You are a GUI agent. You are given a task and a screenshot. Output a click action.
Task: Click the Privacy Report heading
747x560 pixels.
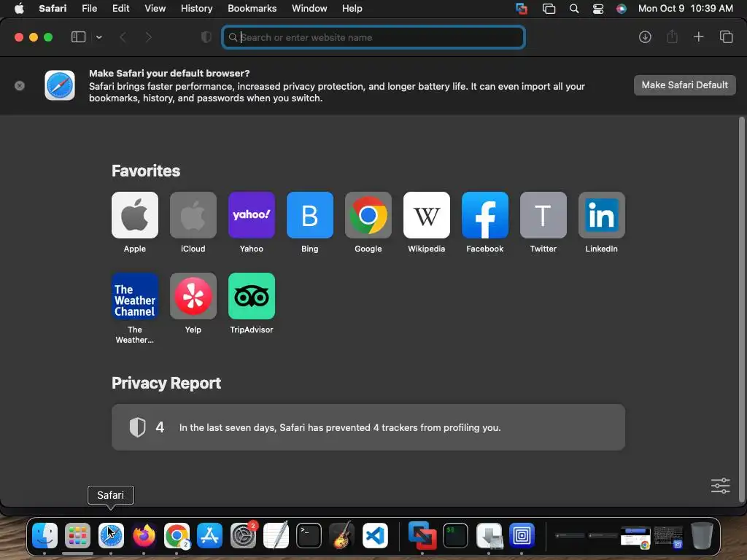point(166,383)
